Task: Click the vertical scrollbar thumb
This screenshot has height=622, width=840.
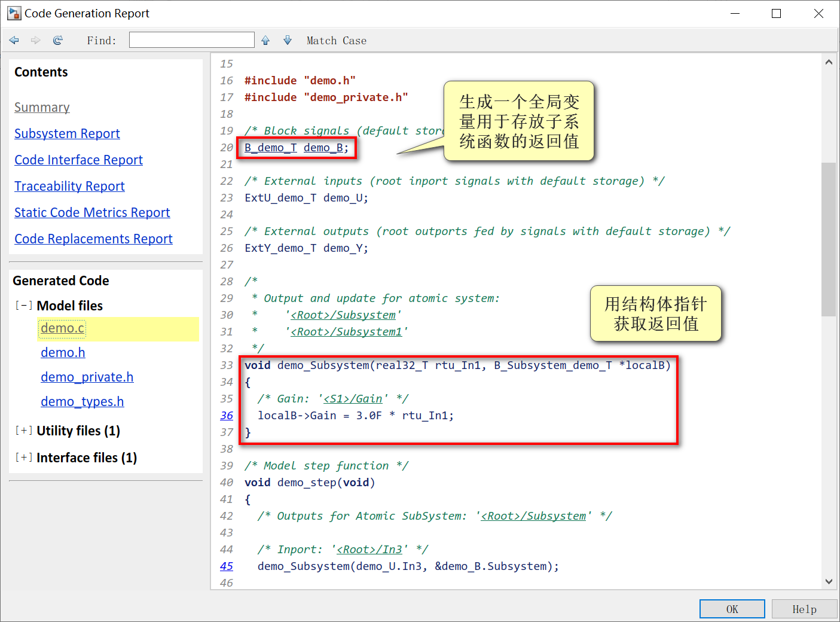Action: pyautogui.click(x=829, y=239)
